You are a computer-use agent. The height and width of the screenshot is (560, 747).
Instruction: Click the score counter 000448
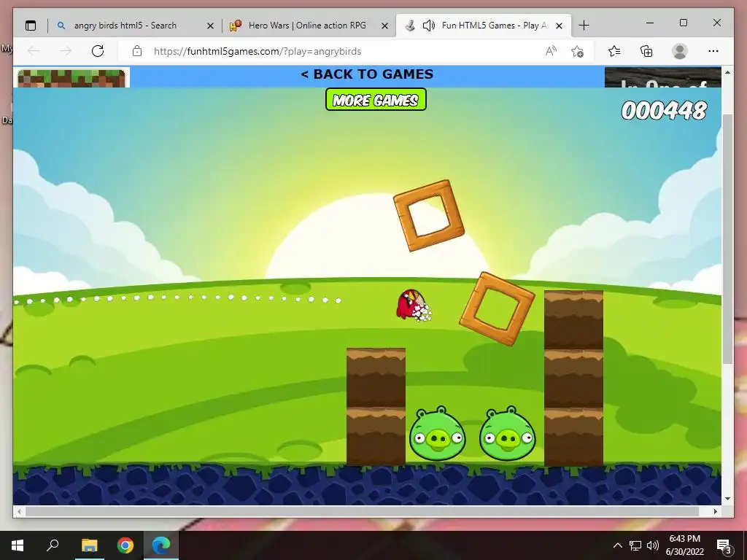click(x=664, y=111)
